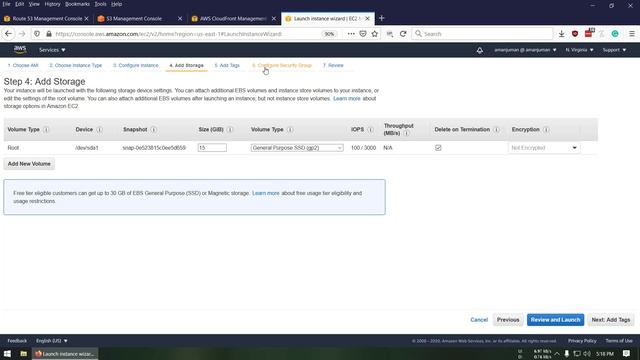Go to step 2 Choose Instance Type
Screen dimensions: 640x360
coord(76,65)
